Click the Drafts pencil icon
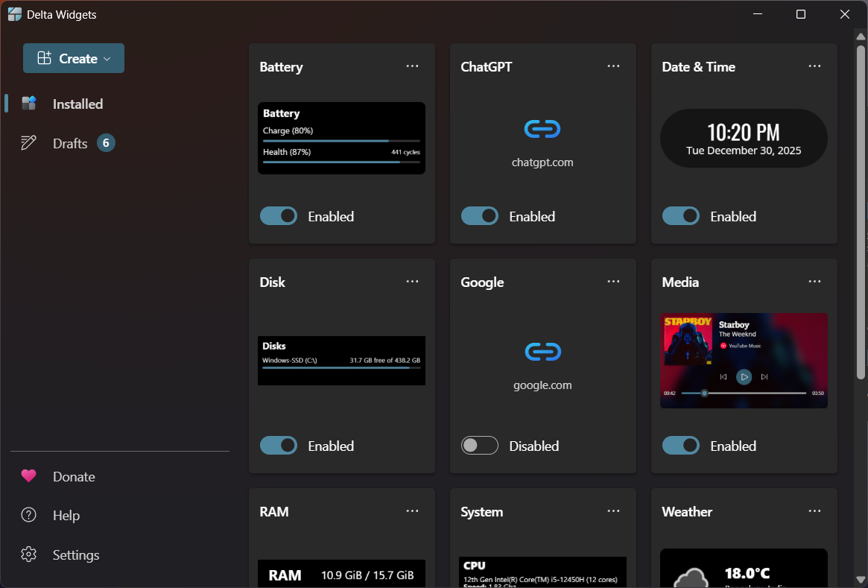The height and width of the screenshot is (588, 868). pos(29,143)
